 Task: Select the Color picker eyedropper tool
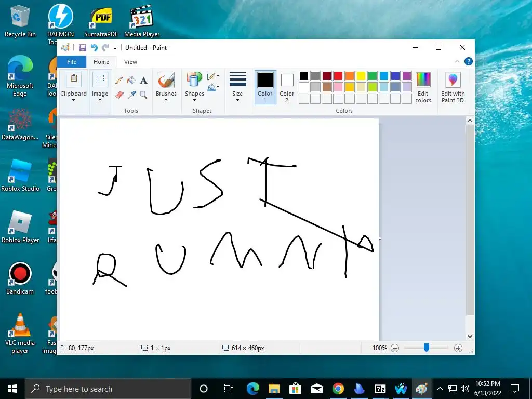(x=131, y=95)
